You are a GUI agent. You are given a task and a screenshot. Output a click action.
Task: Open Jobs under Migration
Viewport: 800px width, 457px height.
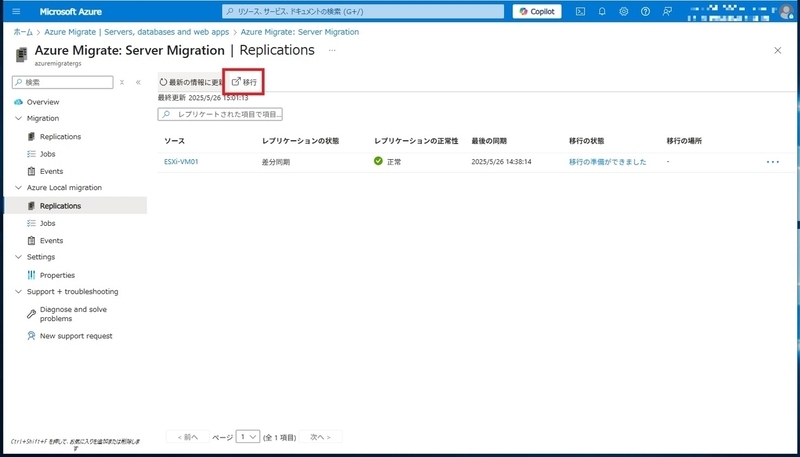47,154
